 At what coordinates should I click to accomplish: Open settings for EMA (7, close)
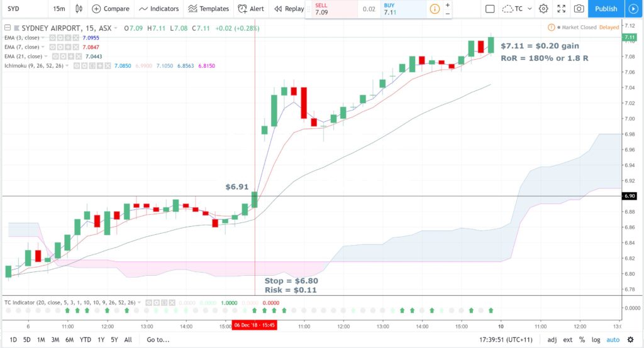click(60, 46)
